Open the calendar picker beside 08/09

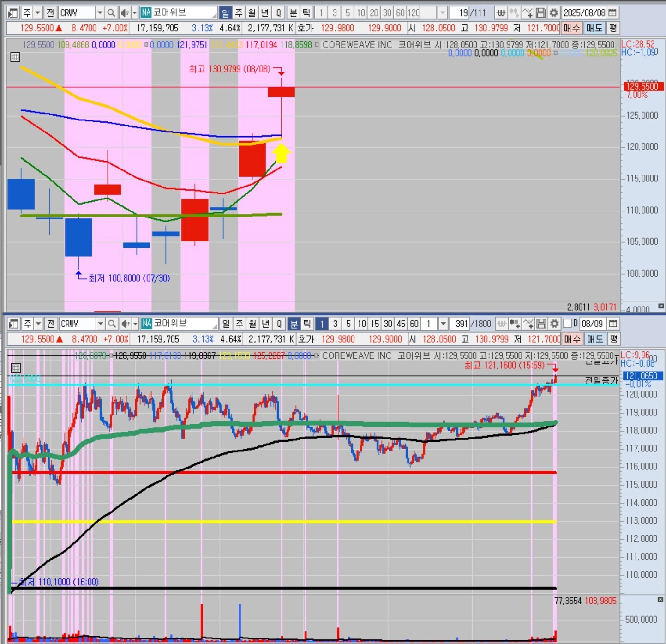(613, 324)
